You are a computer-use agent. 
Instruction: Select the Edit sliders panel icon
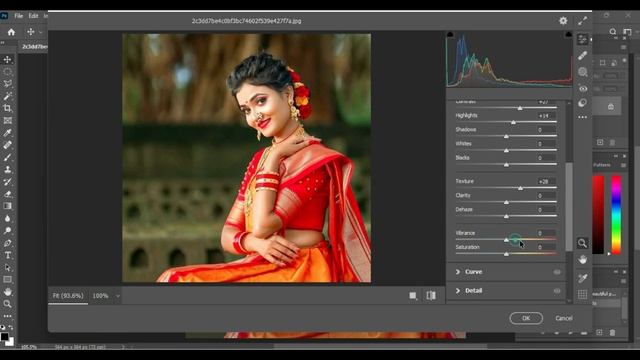coord(582,39)
